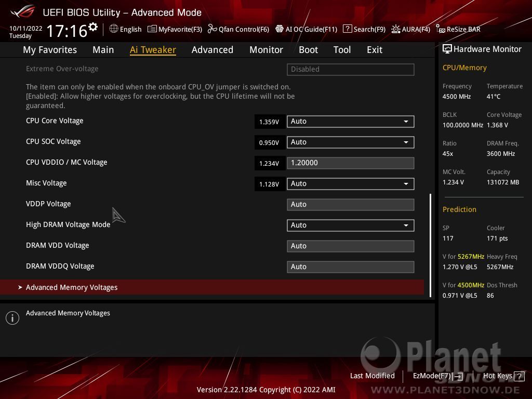The width and height of the screenshot is (532, 399).
Task: Click the 1.128V Misc voltage reading
Action: point(270,184)
